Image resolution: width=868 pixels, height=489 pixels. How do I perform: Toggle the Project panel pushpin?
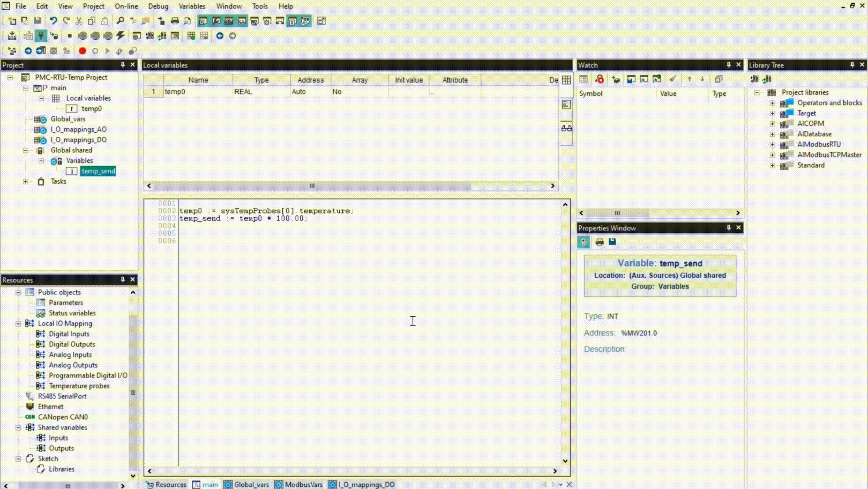pyautogui.click(x=123, y=65)
